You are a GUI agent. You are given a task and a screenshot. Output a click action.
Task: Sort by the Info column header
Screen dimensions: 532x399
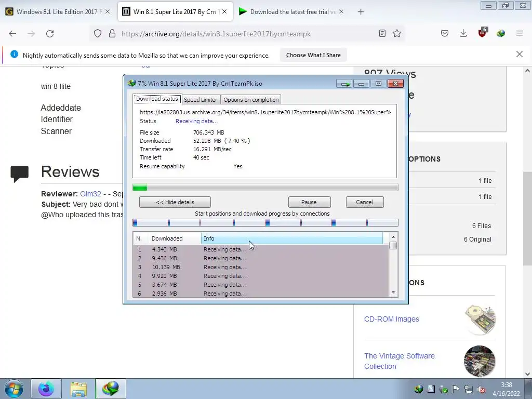pyautogui.click(x=292, y=238)
